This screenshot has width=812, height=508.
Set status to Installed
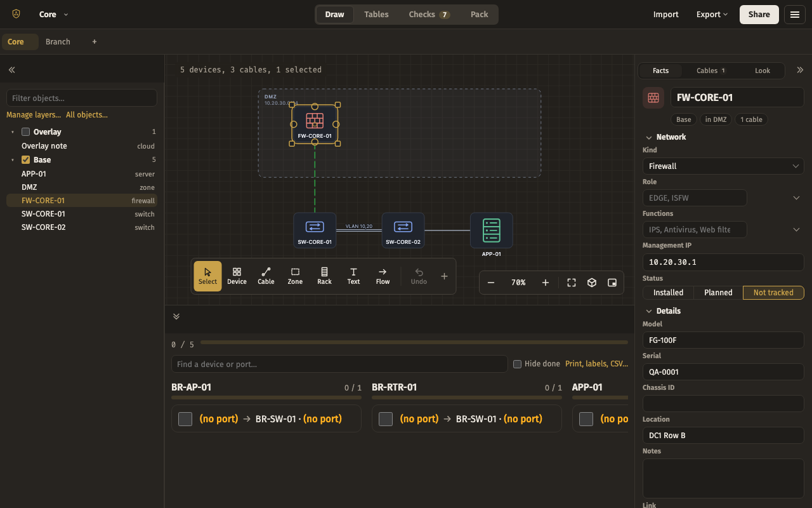click(x=669, y=293)
